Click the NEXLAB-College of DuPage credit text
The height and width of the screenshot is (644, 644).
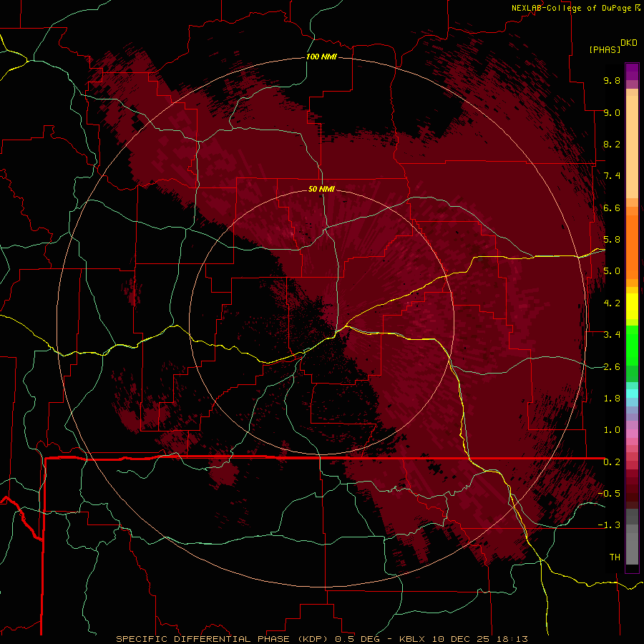[572, 8]
